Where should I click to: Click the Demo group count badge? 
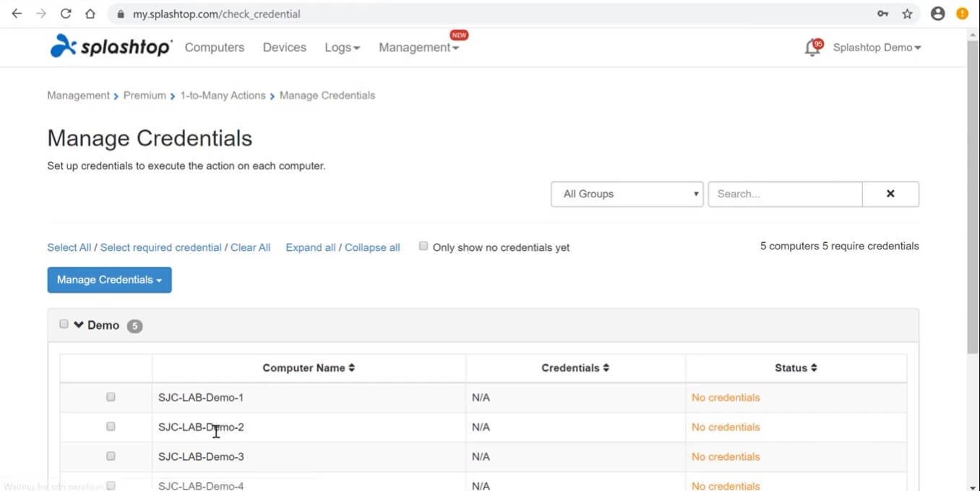134,326
